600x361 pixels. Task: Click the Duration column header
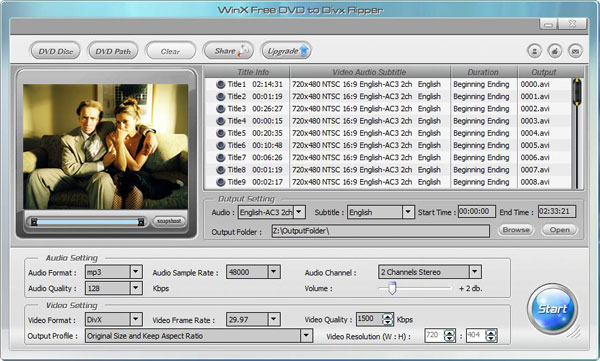[484, 72]
